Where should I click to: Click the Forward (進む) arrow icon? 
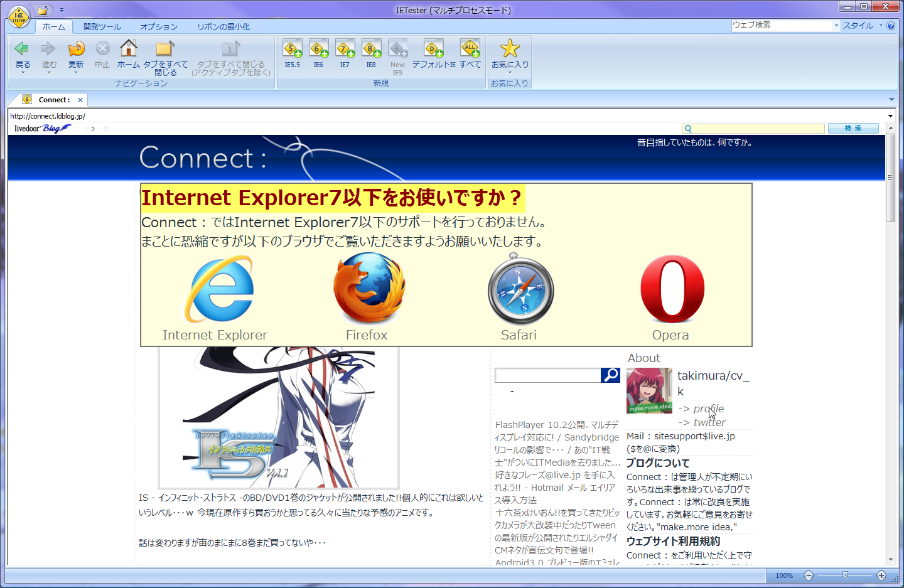(x=48, y=48)
